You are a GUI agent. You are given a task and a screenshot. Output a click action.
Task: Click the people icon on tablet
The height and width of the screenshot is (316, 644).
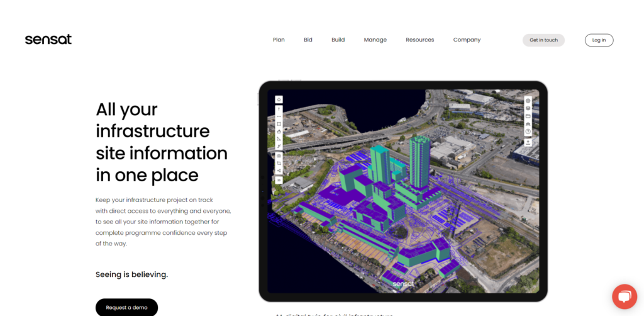(x=528, y=123)
